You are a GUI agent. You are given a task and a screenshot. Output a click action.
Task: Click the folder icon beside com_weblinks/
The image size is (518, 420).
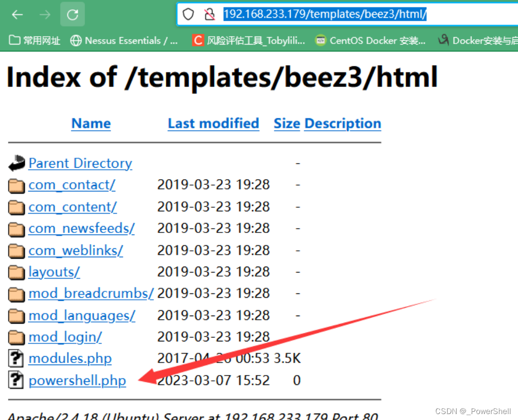[16, 251]
